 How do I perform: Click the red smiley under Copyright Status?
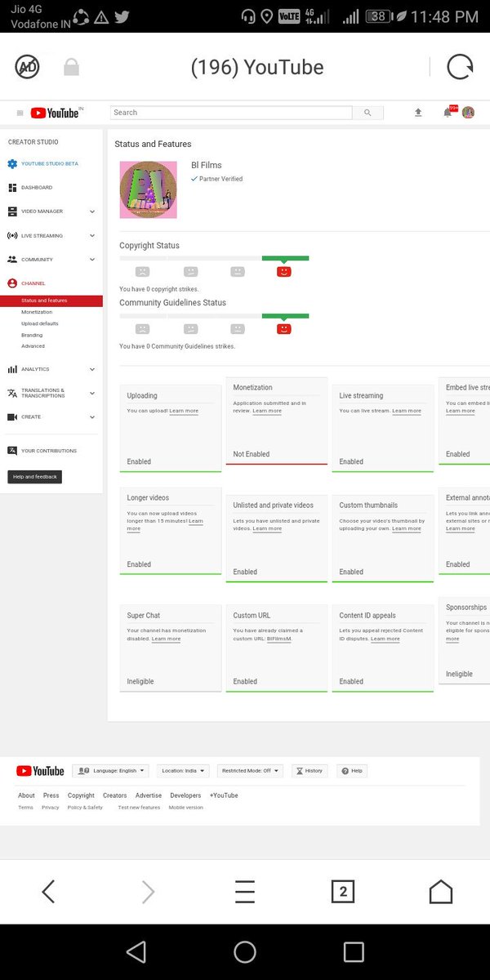tap(283, 271)
